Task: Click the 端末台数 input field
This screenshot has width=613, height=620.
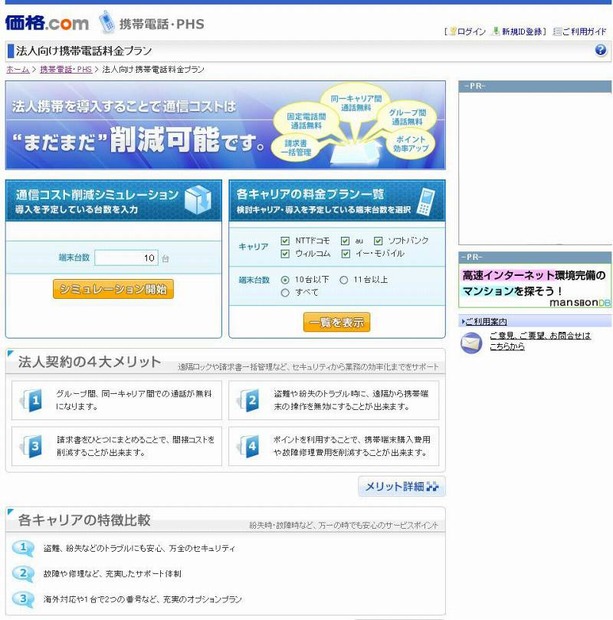Action: coord(127,258)
